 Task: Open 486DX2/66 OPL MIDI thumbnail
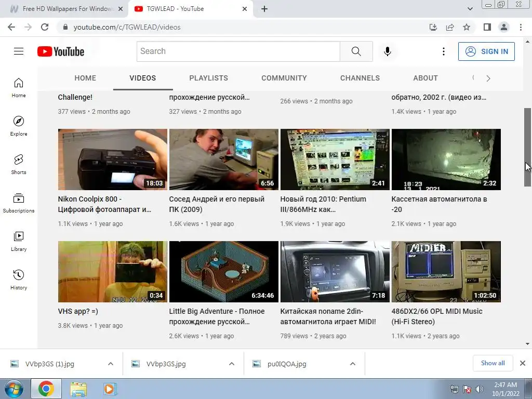[446, 272]
